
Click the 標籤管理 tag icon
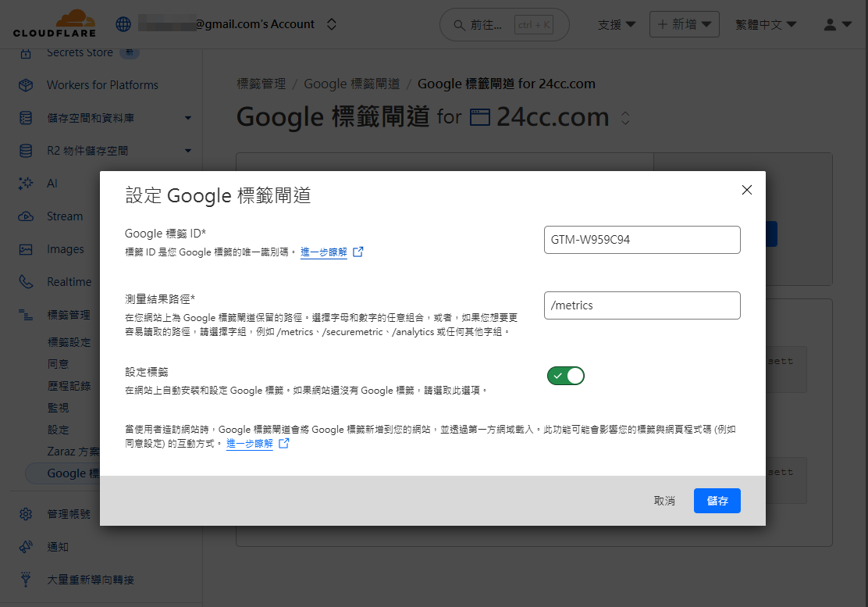[x=26, y=315]
